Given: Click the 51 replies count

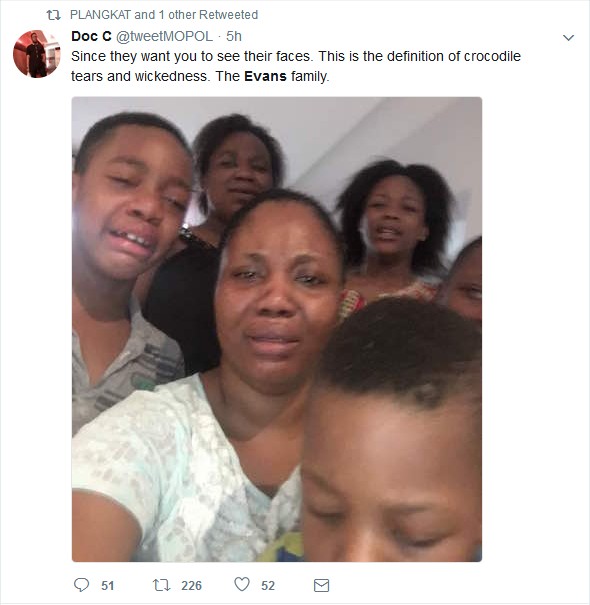Looking at the screenshot, I should coord(107,586).
